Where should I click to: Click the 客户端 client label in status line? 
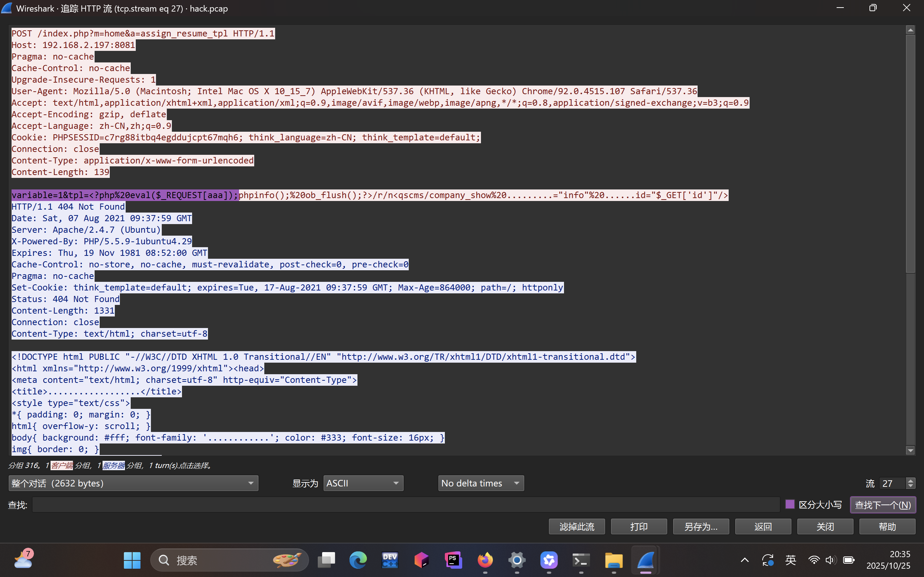pos(61,465)
